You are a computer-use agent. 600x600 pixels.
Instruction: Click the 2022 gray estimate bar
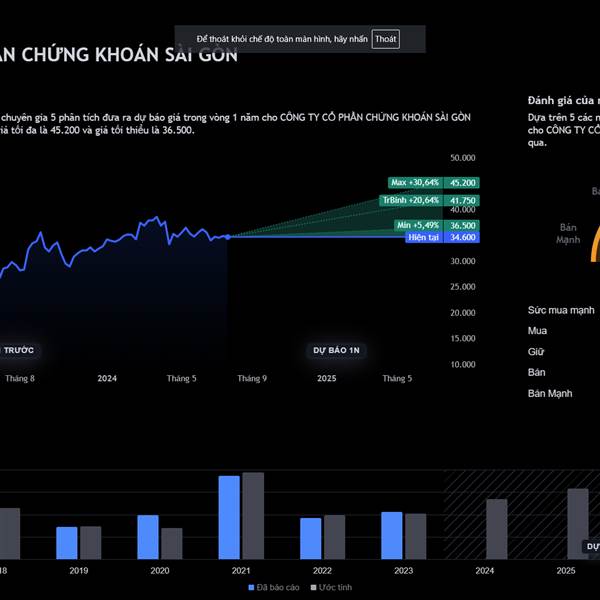[334, 537]
